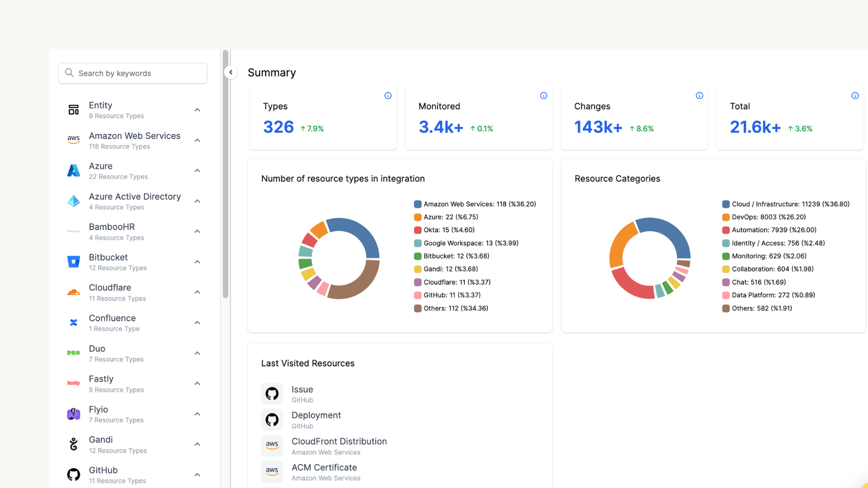Click the Monitored card info icon
This screenshot has width=868, height=488.
click(x=543, y=95)
